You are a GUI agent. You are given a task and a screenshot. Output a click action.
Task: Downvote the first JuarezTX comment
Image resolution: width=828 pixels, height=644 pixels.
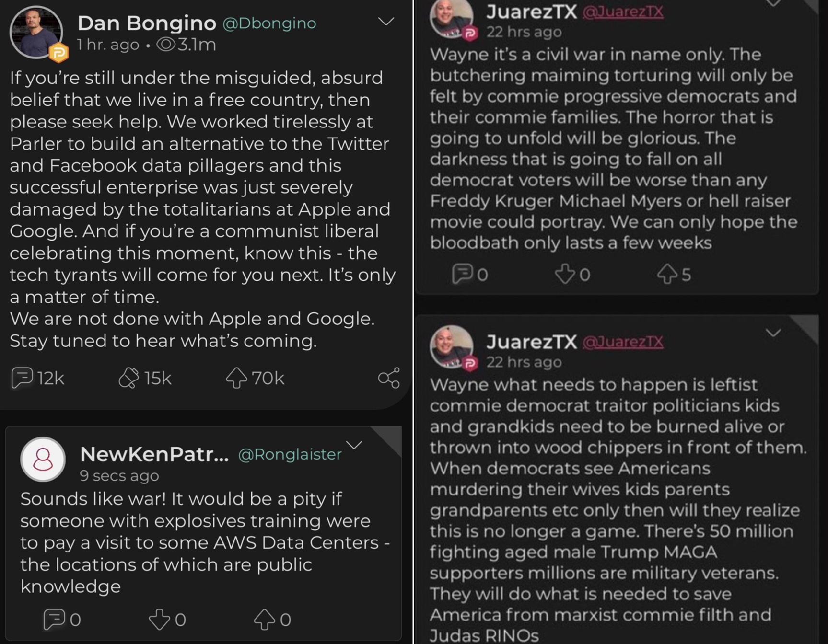pyautogui.click(x=564, y=274)
